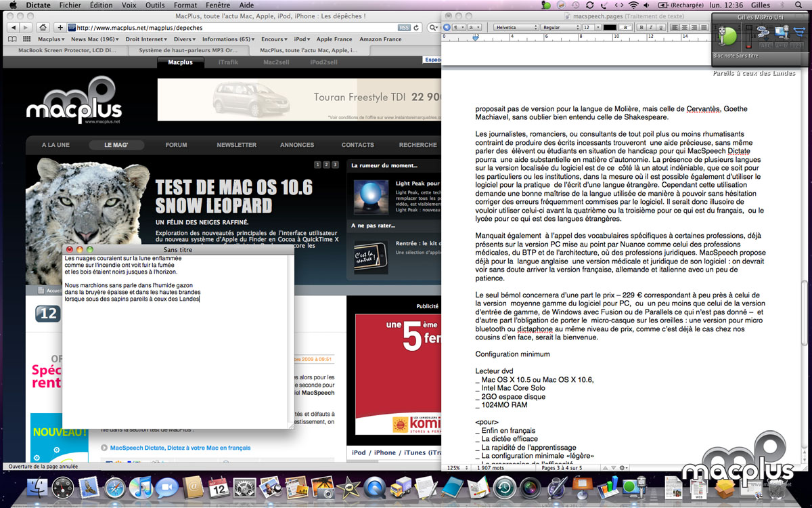Open Address Book in the Dock
This screenshot has height=508, width=812.
(193, 488)
